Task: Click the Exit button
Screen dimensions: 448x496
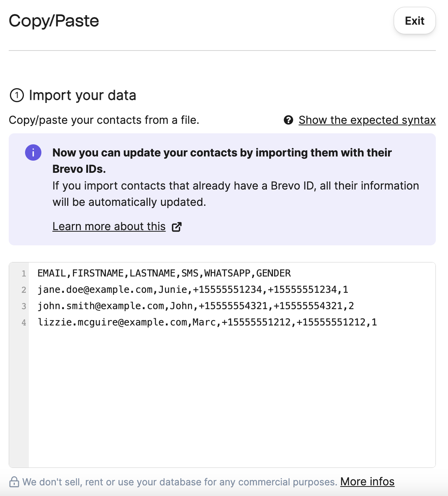Action: pos(414,21)
